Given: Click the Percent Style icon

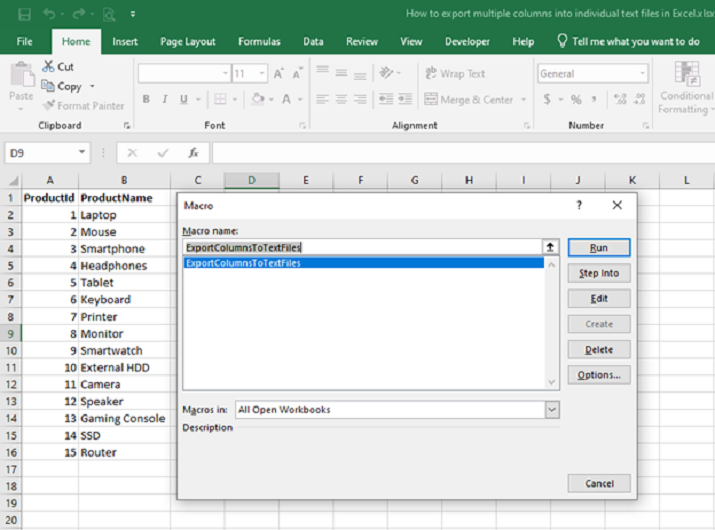Looking at the screenshot, I should pyautogui.click(x=577, y=99).
